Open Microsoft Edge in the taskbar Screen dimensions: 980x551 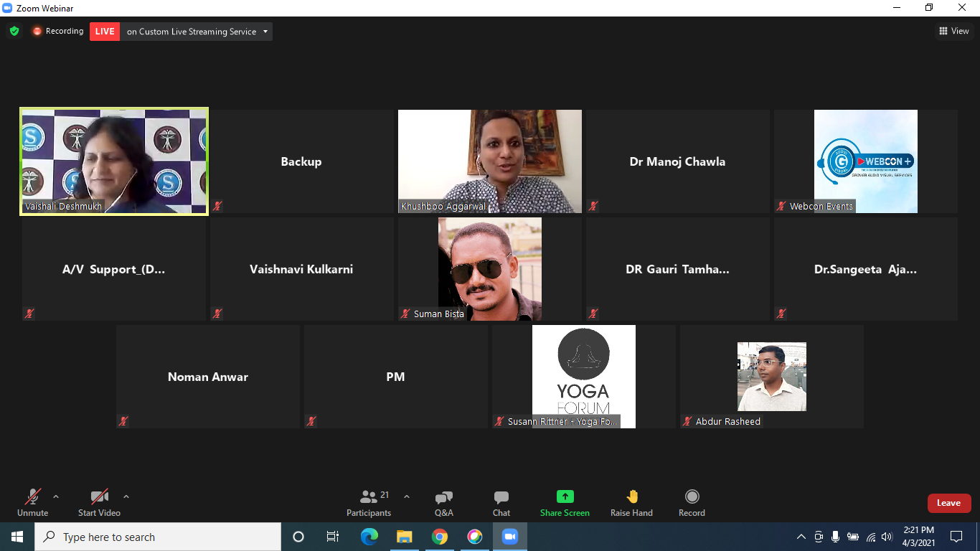click(x=369, y=537)
